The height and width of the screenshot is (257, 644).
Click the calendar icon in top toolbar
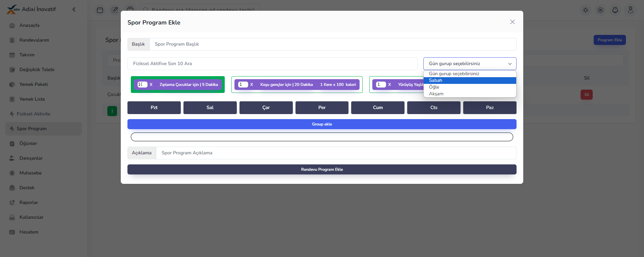(100, 10)
